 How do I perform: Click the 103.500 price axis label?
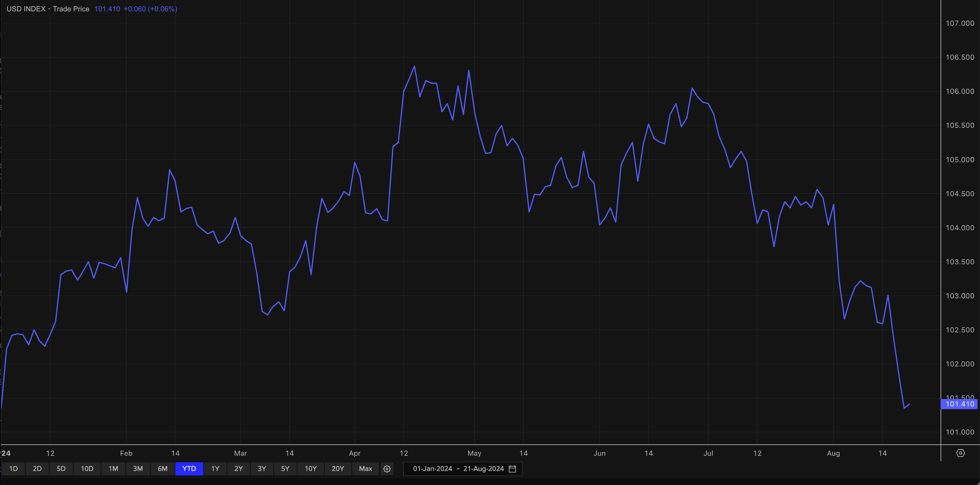[960, 262]
